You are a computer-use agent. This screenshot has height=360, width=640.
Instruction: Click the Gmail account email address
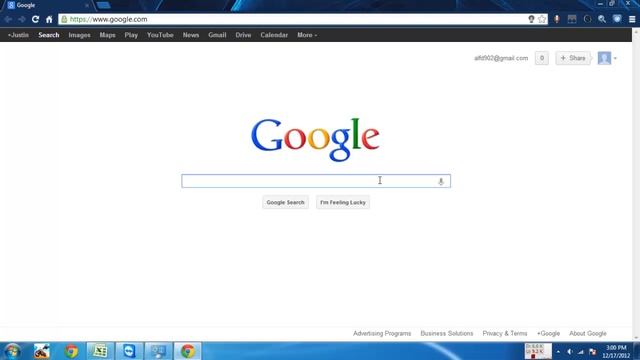pyautogui.click(x=501, y=58)
